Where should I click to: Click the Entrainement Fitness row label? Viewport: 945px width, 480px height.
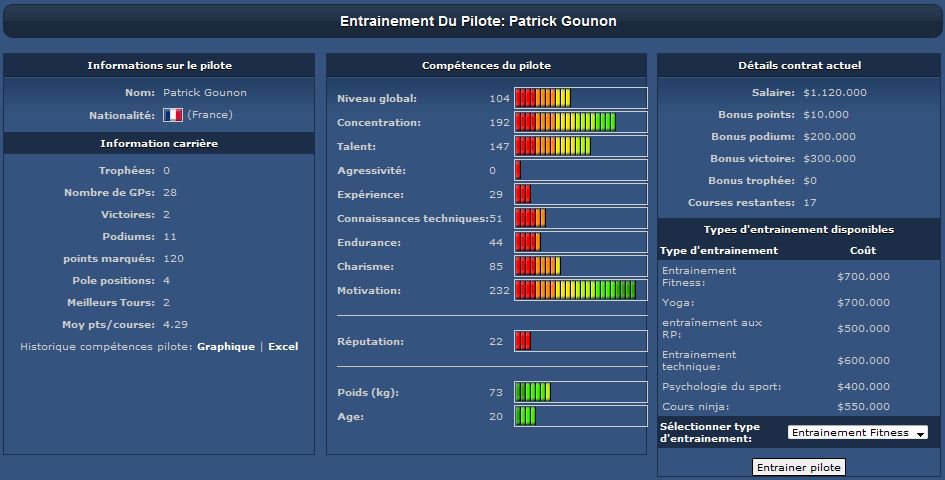coord(699,276)
